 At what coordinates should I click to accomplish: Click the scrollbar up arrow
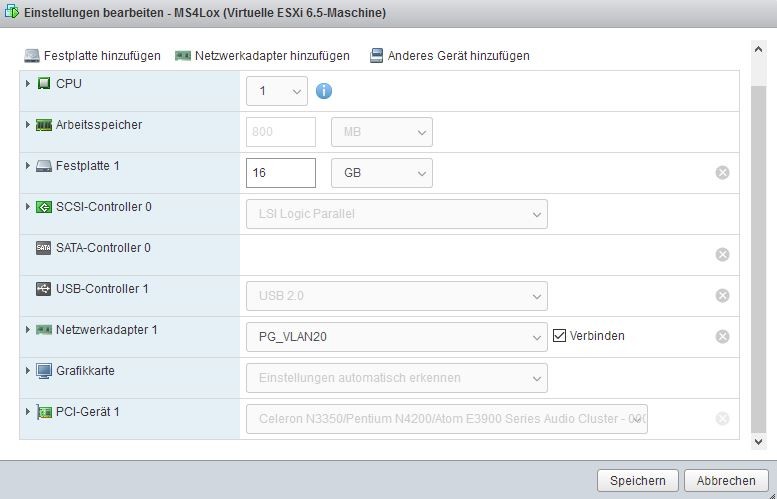coord(758,49)
